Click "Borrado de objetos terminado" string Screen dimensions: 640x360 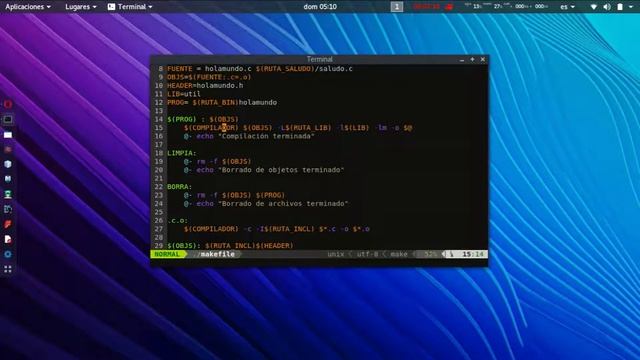(281, 170)
